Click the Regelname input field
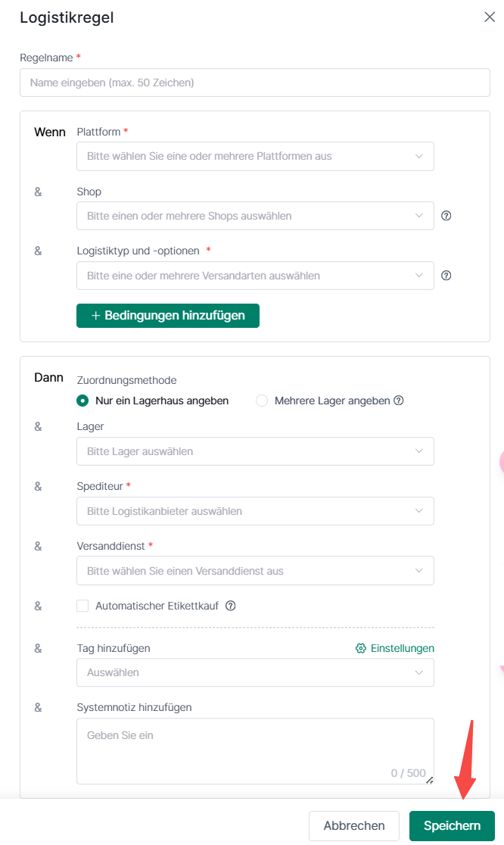Viewport: 504px width, 845px height. (255, 83)
